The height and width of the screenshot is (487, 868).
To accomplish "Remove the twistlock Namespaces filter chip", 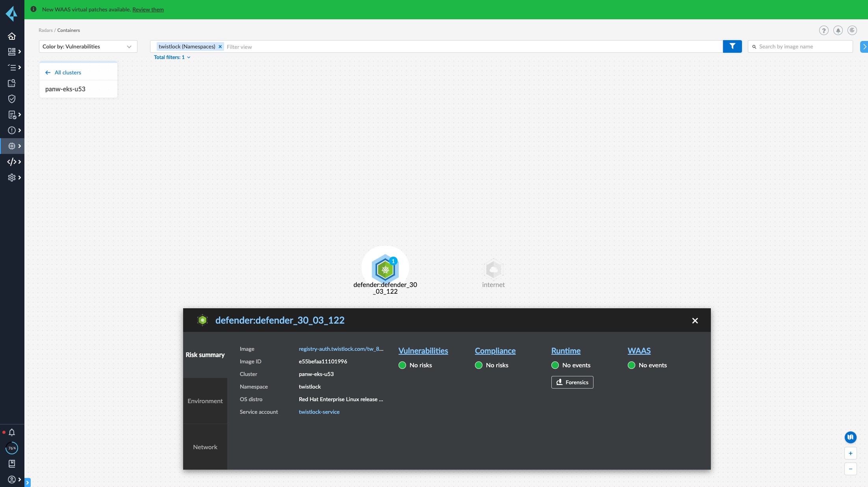I will click(x=220, y=46).
